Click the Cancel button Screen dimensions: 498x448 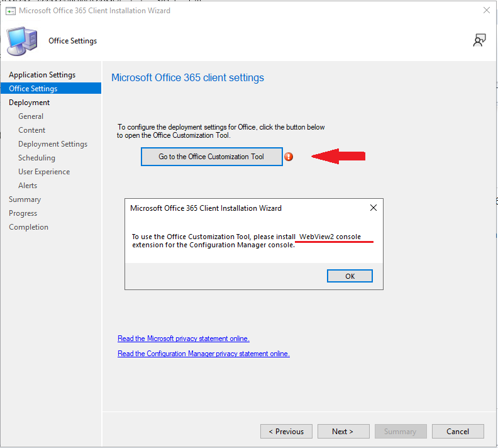click(x=458, y=432)
